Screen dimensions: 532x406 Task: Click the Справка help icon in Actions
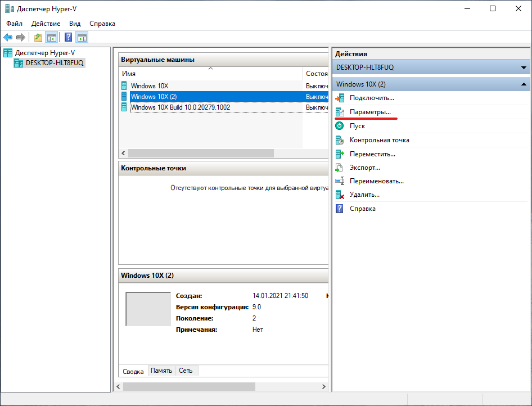(339, 209)
